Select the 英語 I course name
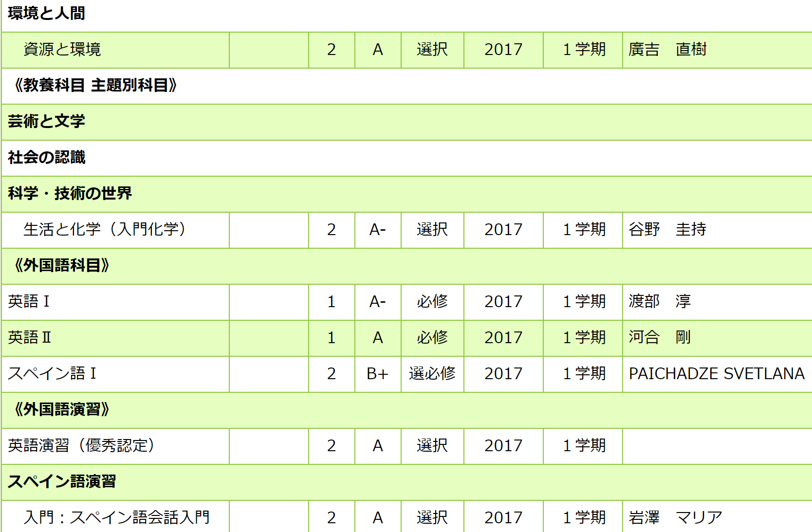Image resolution: width=812 pixels, height=532 pixels. (29, 301)
